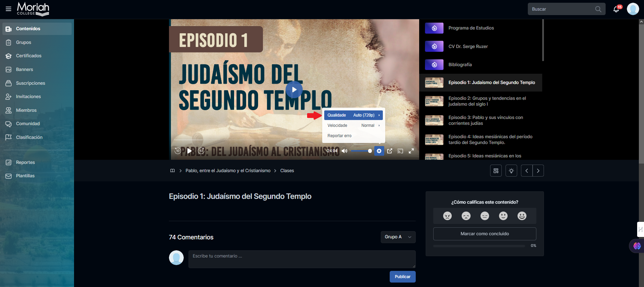Image resolution: width=644 pixels, height=287 pixels.
Task: Click the video settings gear icon
Action: [x=379, y=151]
